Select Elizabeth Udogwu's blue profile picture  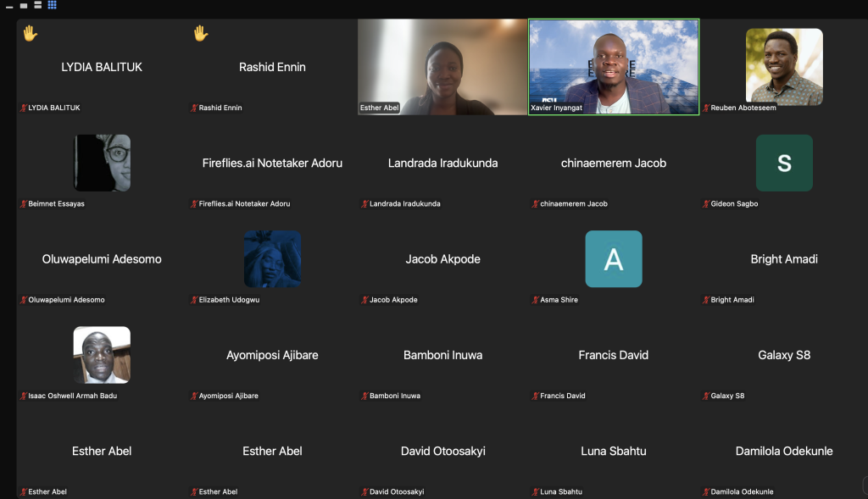coord(272,259)
